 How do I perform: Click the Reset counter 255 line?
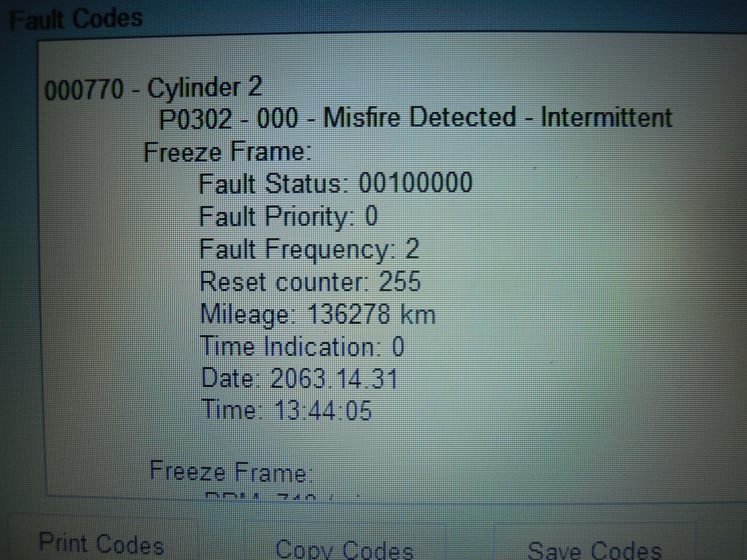tap(310, 281)
